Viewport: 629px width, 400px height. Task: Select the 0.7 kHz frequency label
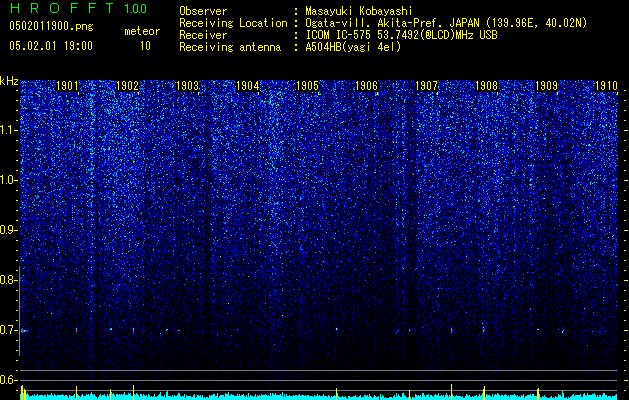pyautogui.click(x=9, y=330)
